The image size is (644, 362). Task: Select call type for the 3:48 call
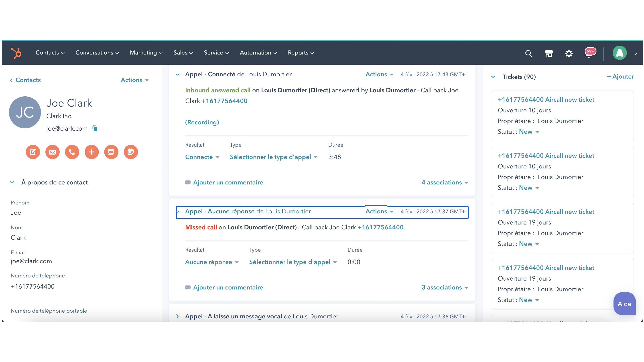pyautogui.click(x=274, y=157)
